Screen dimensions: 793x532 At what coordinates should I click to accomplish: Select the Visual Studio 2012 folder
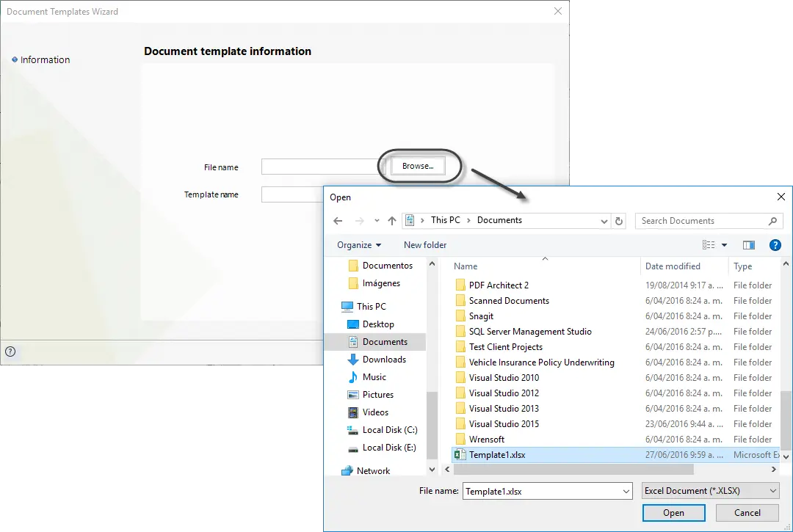tap(504, 393)
